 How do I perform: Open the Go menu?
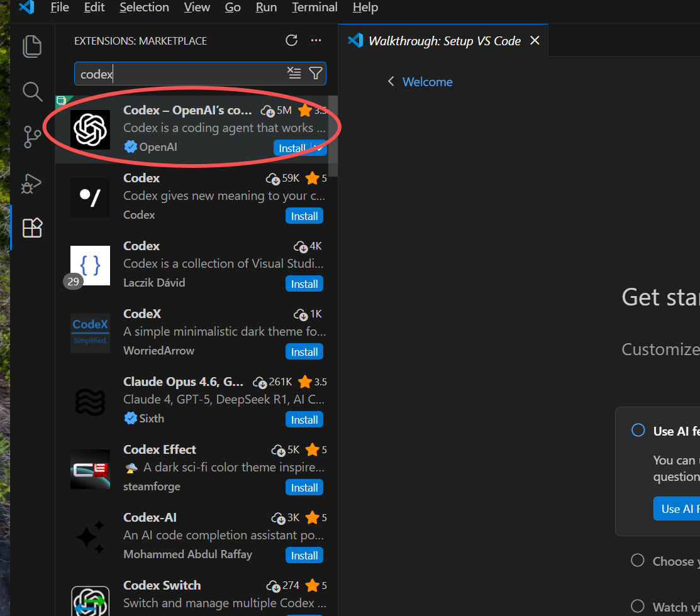pos(233,7)
